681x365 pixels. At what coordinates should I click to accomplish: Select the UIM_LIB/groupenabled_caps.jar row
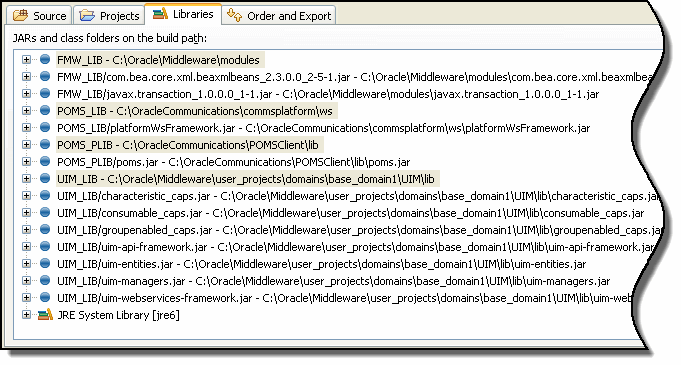(x=359, y=230)
